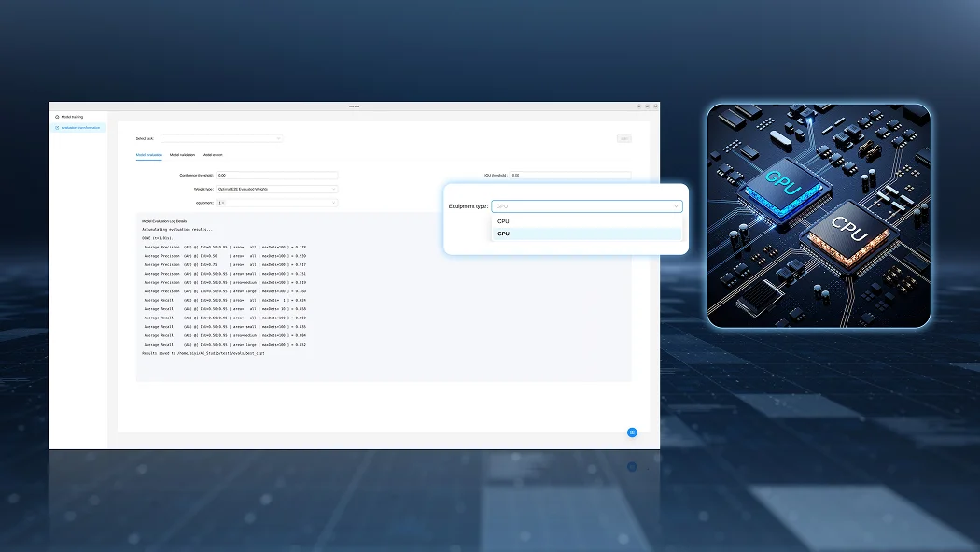This screenshot has width=980, height=552.
Task: Click the Equipment type dropdown arrow
Action: (676, 206)
